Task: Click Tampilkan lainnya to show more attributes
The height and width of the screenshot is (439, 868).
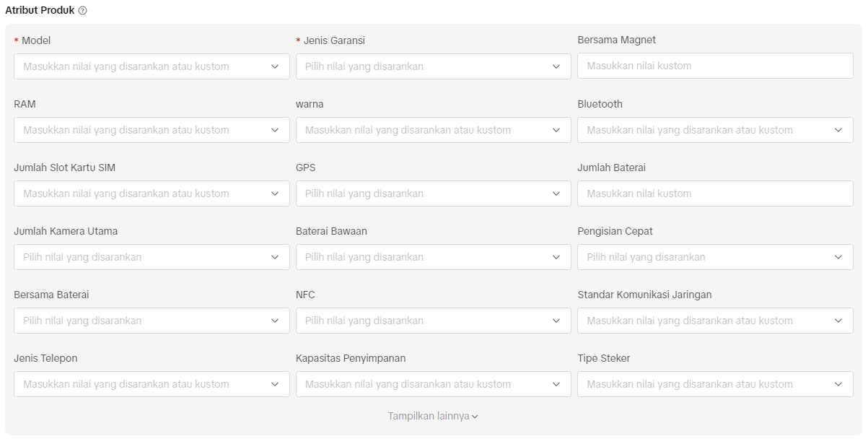Action: coord(433,417)
